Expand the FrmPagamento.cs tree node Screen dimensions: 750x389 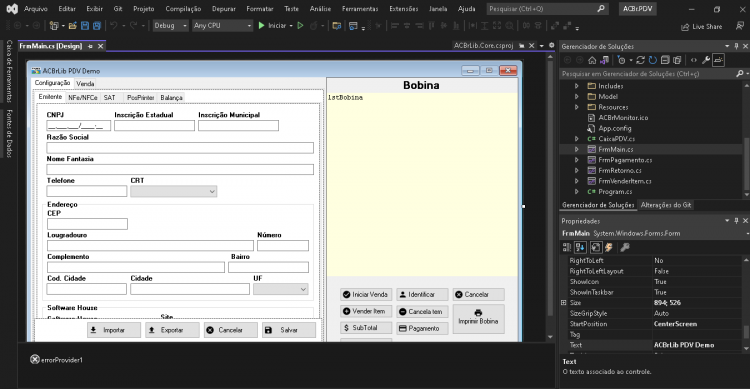pyautogui.click(x=576, y=160)
